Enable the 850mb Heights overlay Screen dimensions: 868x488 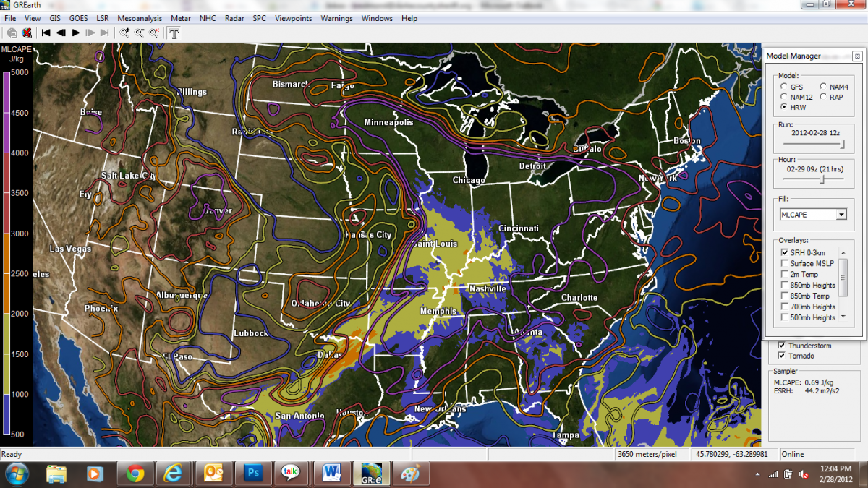pyautogui.click(x=786, y=285)
